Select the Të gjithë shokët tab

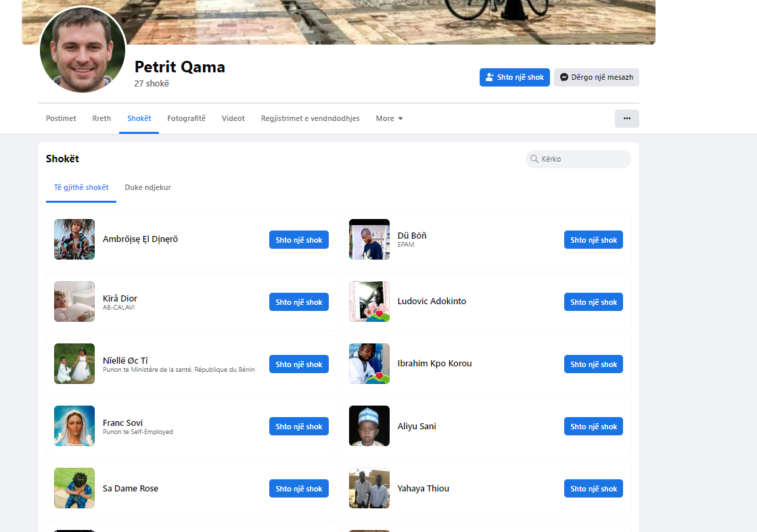pyautogui.click(x=81, y=187)
